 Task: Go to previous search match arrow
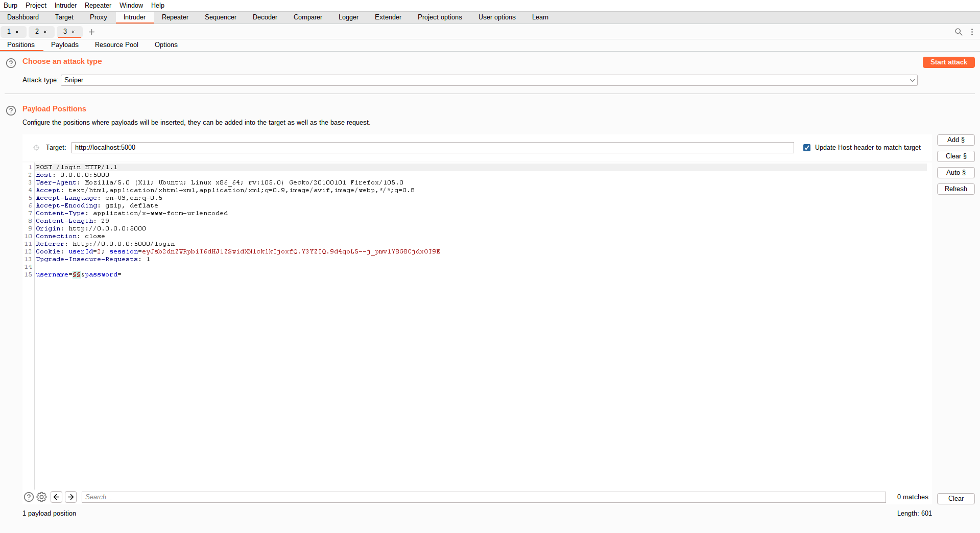57,497
